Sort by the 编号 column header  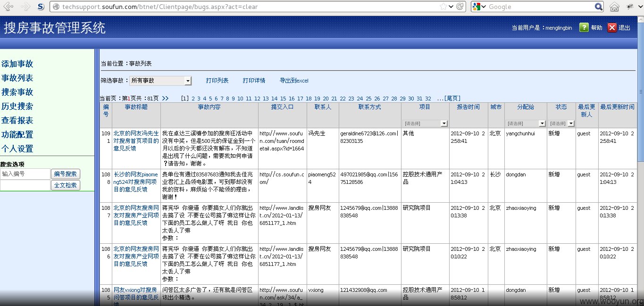(x=106, y=111)
